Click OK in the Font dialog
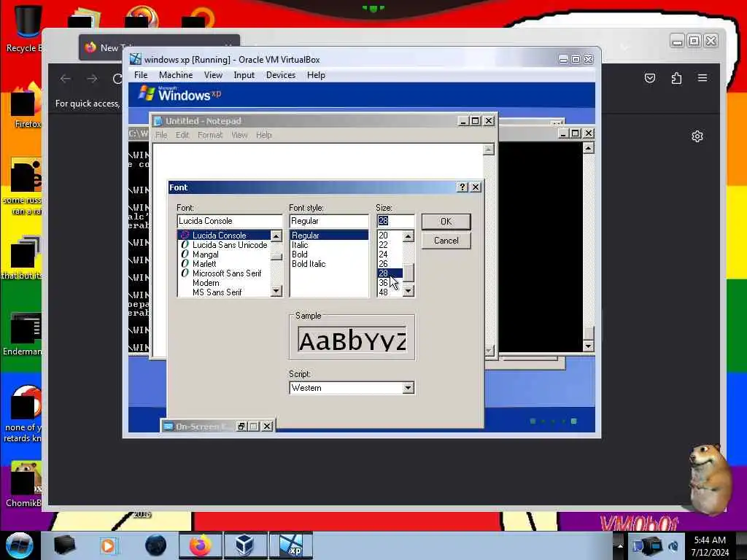The image size is (747, 560). 446,222
